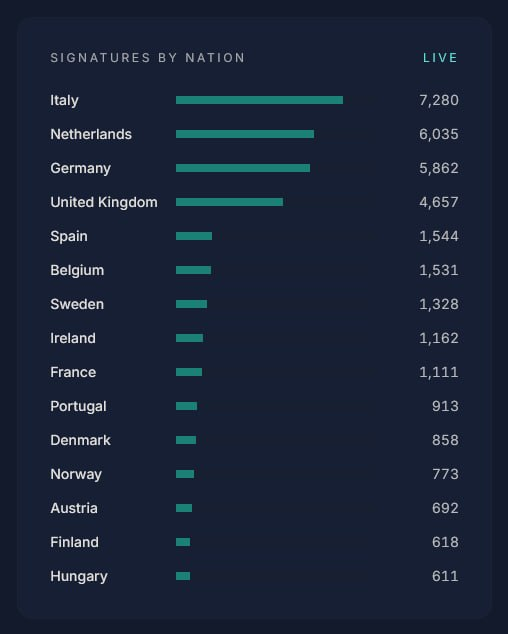The height and width of the screenshot is (634, 508).
Task: Select Portugal's bar
Action: point(186,406)
